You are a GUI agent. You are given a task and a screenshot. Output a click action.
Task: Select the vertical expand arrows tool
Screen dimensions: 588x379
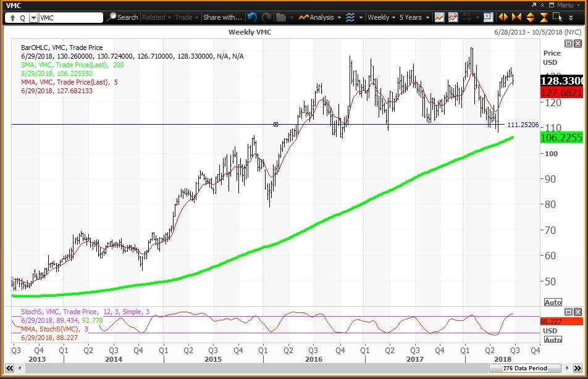coord(530,17)
